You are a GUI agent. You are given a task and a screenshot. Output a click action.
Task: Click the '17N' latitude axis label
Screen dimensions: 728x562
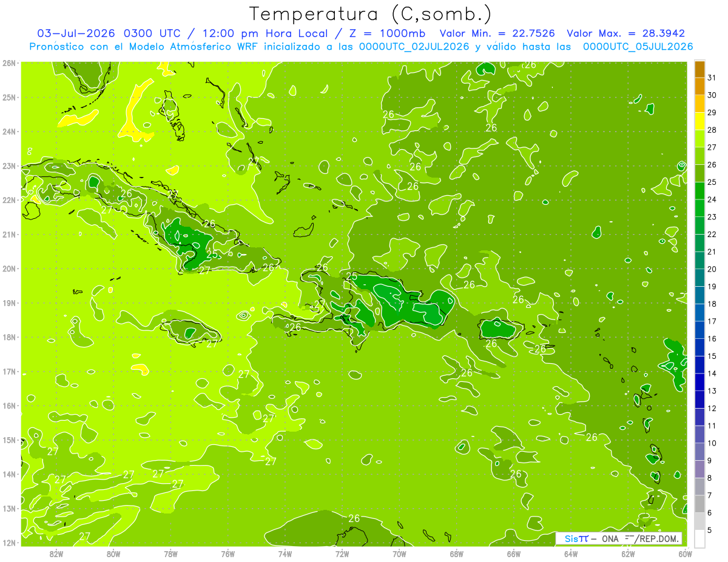pyautogui.click(x=8, y=371)
